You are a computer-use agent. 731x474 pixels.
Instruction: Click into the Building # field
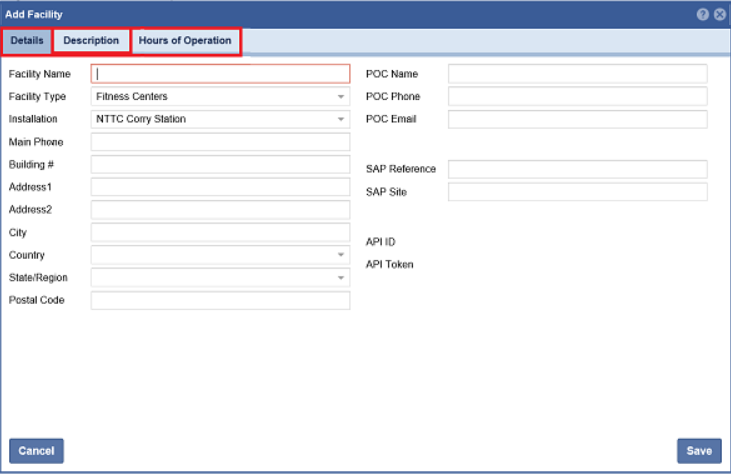click(220, 164)
